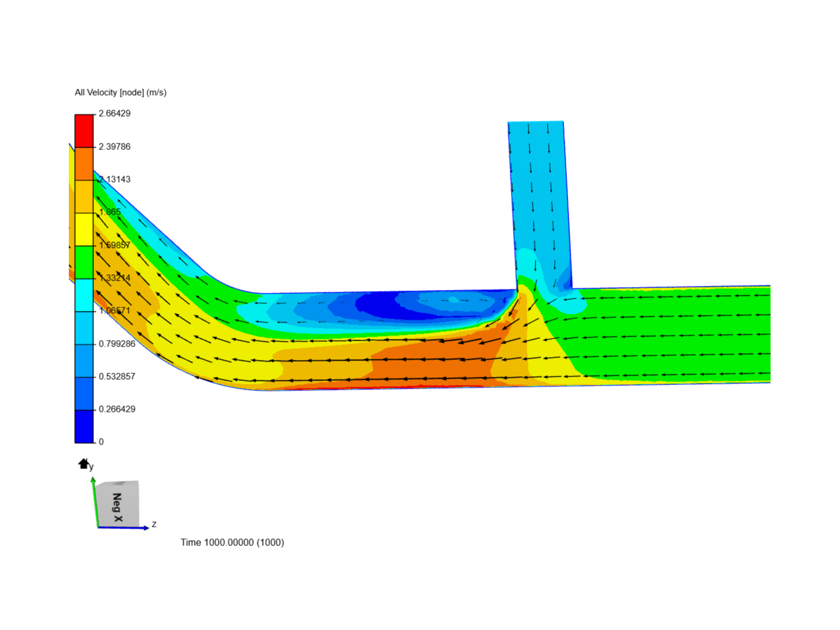Click the legend value 0.799286
The height and width of the screenshot is (630, 840).
pyautogui.click(x=117, y=344)
